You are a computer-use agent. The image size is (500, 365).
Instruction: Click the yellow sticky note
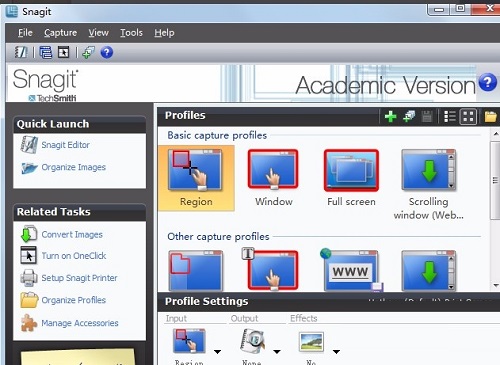(79, 357)
